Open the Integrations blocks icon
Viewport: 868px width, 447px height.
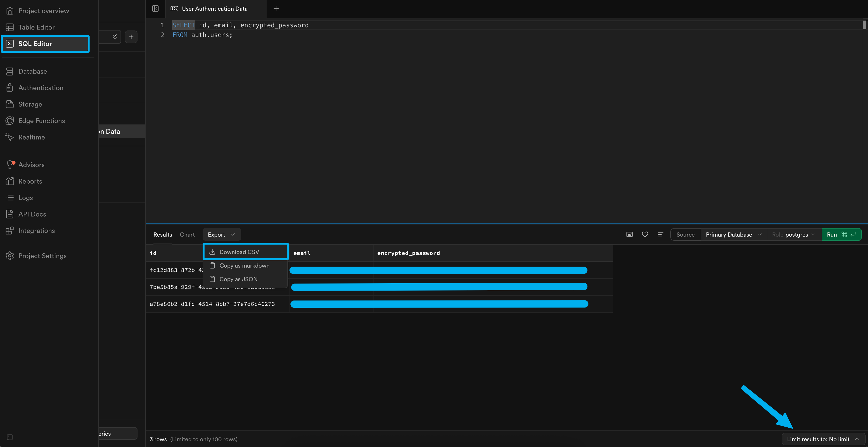click(x=10, y=231)
